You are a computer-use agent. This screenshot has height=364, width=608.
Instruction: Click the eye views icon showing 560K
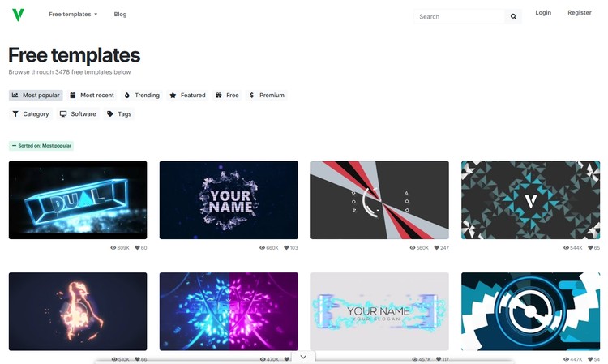click(x=413, y=248)
